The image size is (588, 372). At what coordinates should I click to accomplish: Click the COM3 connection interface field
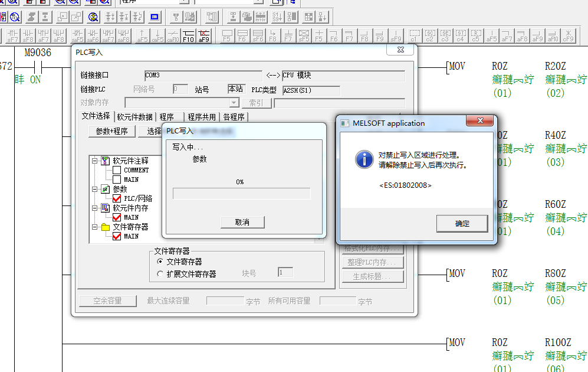pos(202,76)
